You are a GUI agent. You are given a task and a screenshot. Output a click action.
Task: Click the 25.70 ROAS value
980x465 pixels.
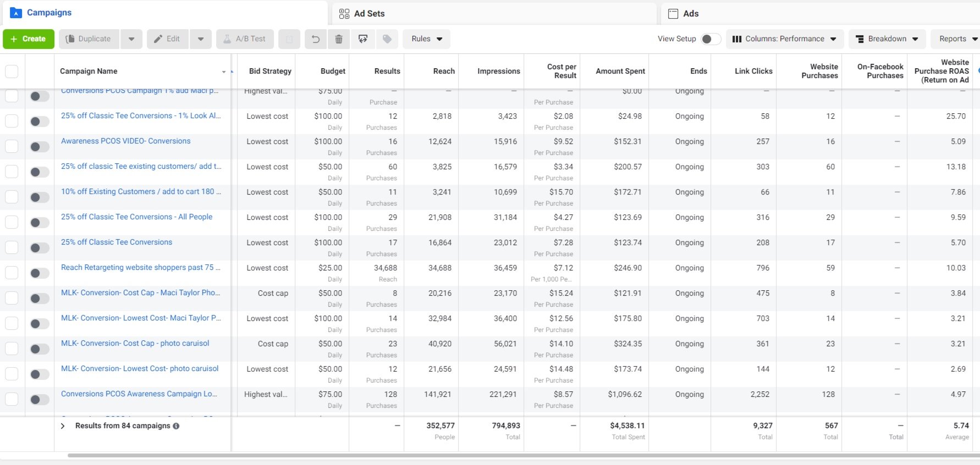click(x=956, y=117)
